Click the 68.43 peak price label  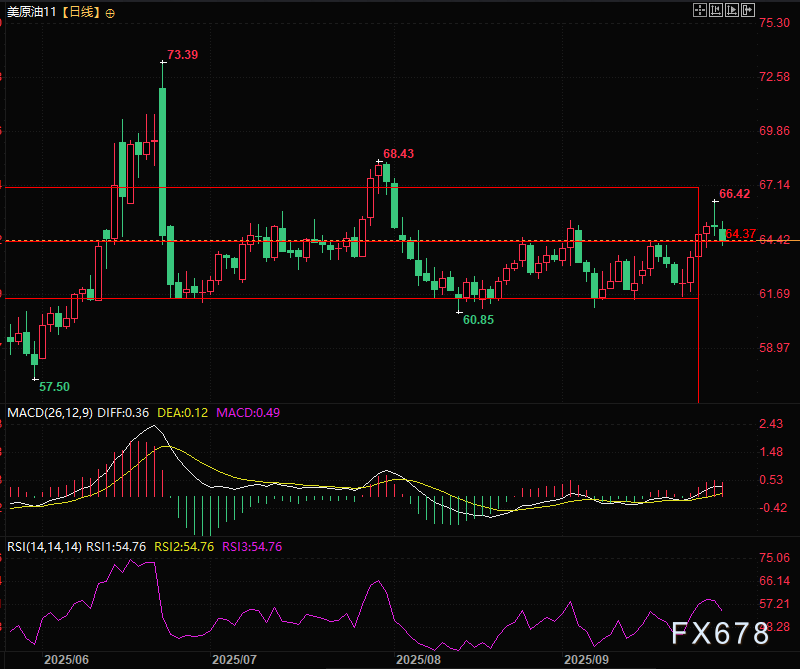pyautogui.click(x=398, y=153)
